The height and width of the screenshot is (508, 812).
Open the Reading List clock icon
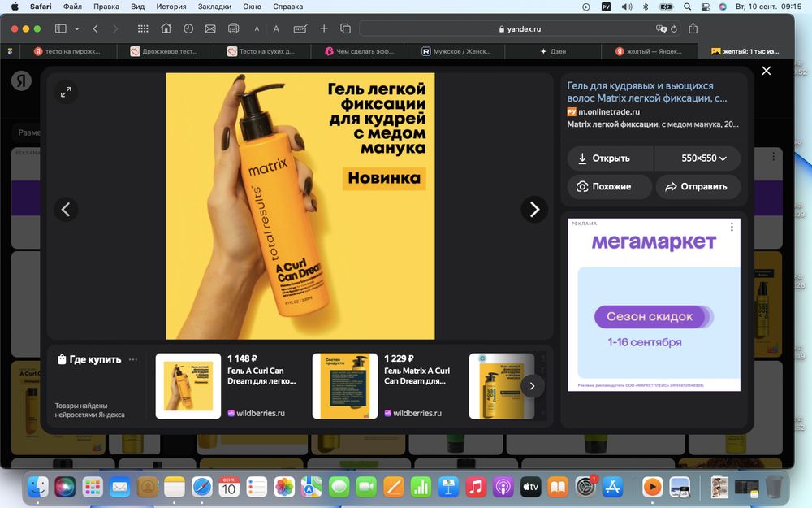point(188,28)
